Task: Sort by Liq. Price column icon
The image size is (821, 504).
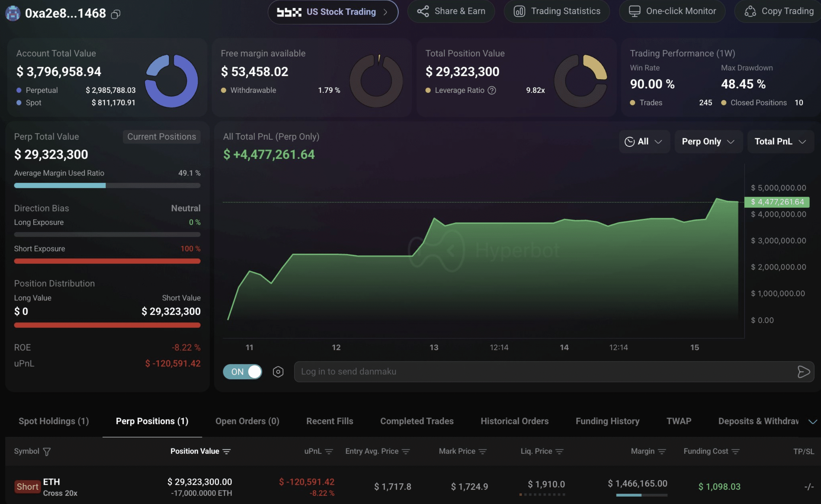Action: [559, 452]
